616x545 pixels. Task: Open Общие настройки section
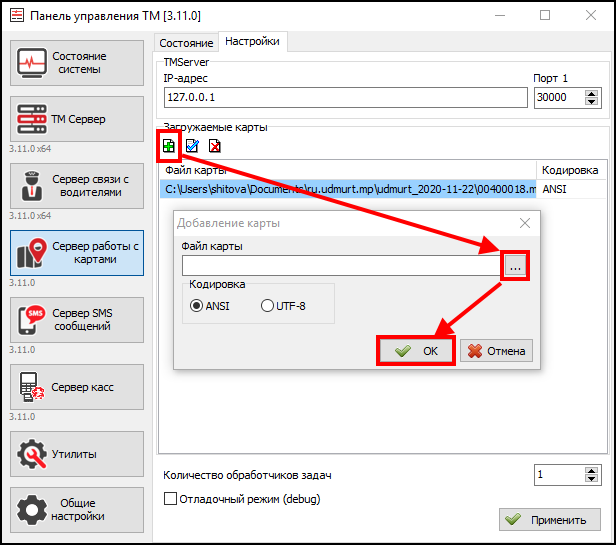click(77, 510)
